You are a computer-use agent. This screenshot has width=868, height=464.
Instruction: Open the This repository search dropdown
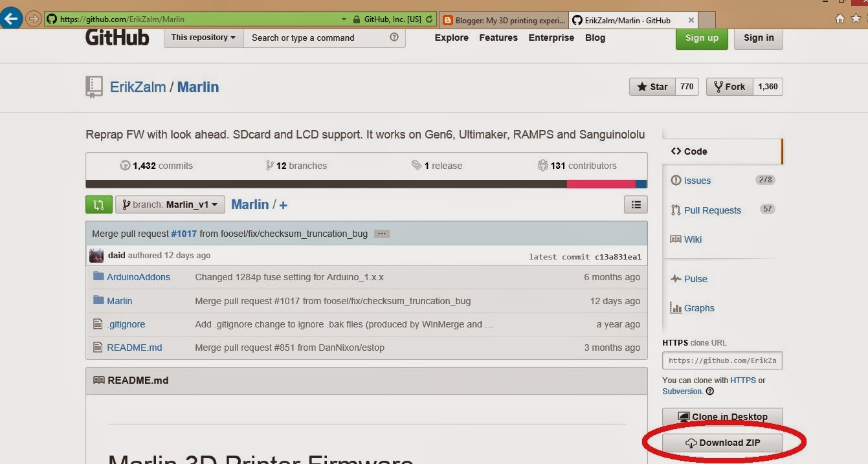pos(203,38)
